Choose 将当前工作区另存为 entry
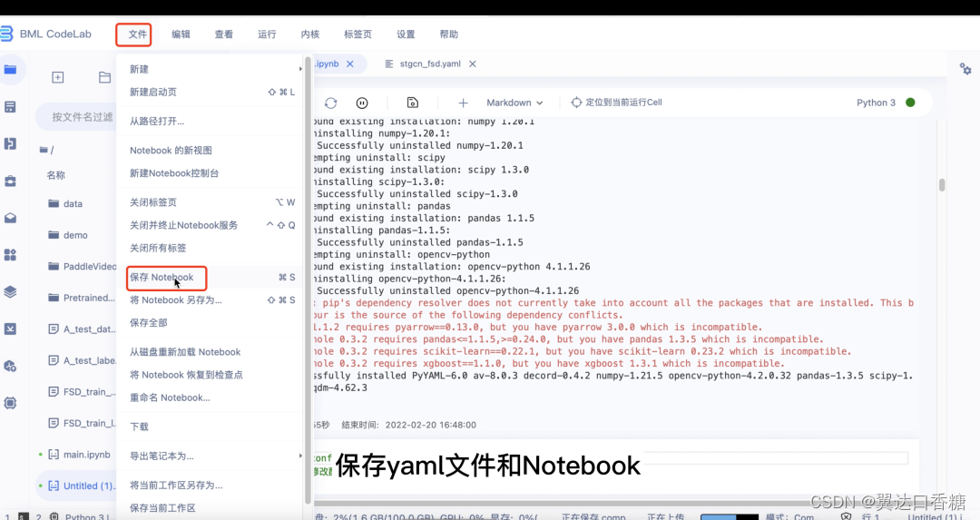Image resolution: width=980 pixels, height=520 pixels. [x=210, y=485]
